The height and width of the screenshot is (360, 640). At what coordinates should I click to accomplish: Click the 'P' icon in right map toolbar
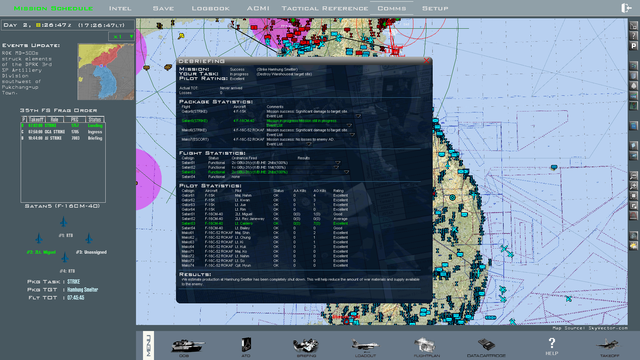[x=633, y=46]
